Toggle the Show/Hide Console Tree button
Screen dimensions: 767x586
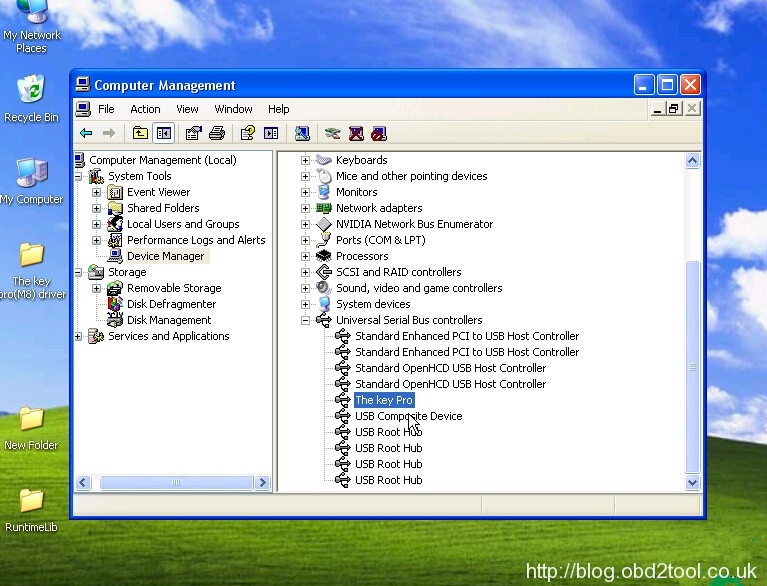(x=163, y=133)
